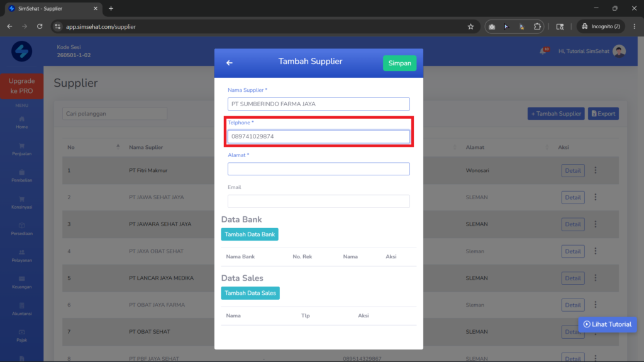Open Pembelian from the sidebar
The image size is (644, 362).
point(22,176)
